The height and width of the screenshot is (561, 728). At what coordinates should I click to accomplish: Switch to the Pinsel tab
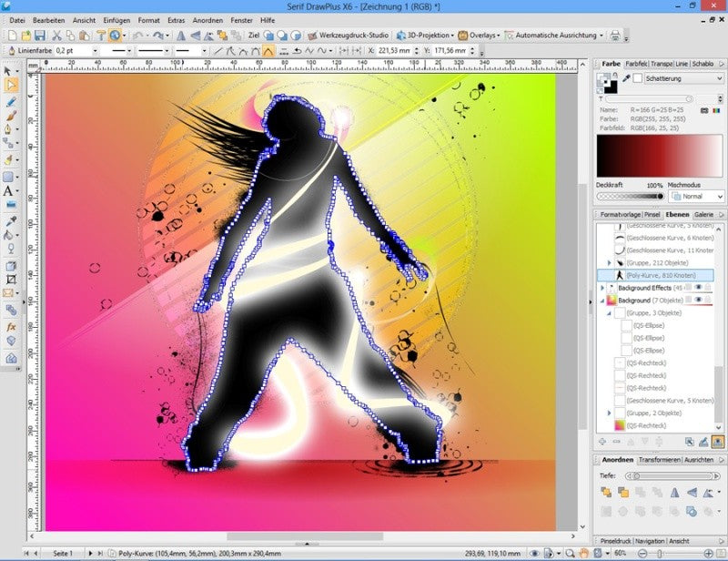tap(652, 215)
